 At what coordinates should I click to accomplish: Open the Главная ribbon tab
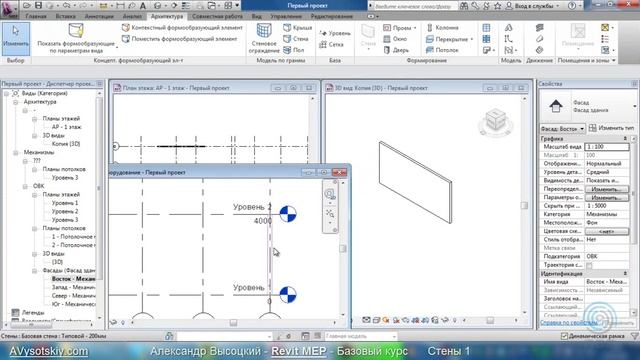36,16
